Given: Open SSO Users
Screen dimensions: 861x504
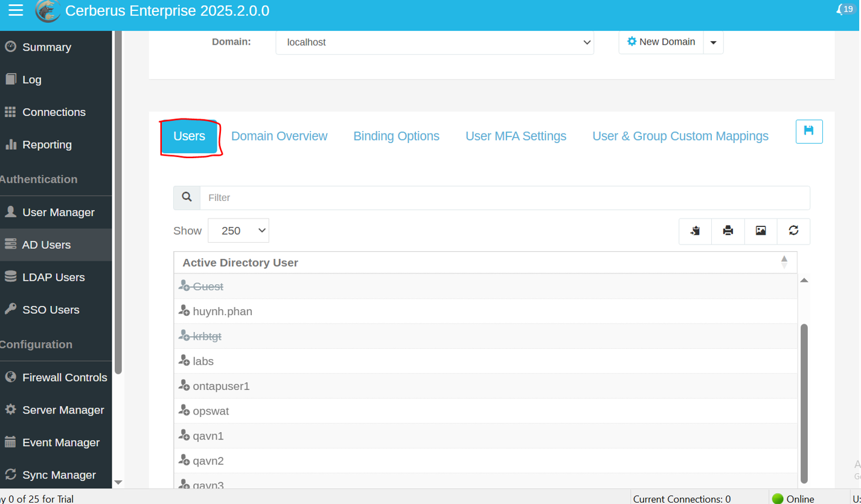Looking at the screenshot, I should click(x=51, y=310).
